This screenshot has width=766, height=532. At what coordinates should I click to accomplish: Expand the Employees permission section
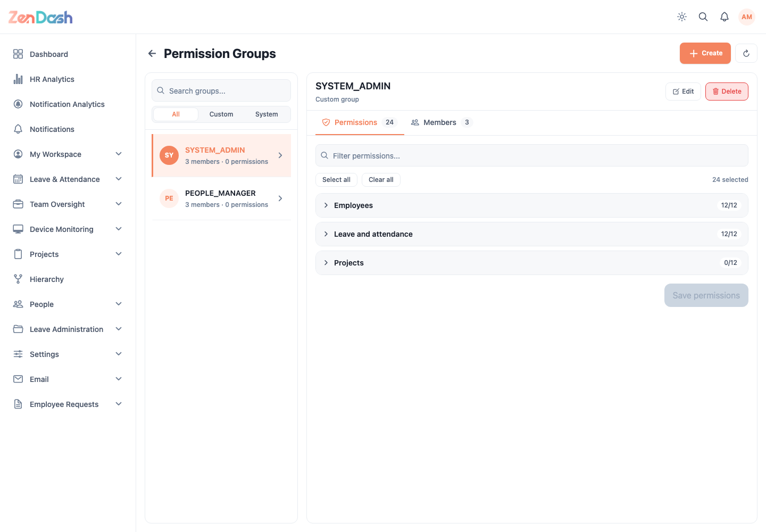coord(532,205)
